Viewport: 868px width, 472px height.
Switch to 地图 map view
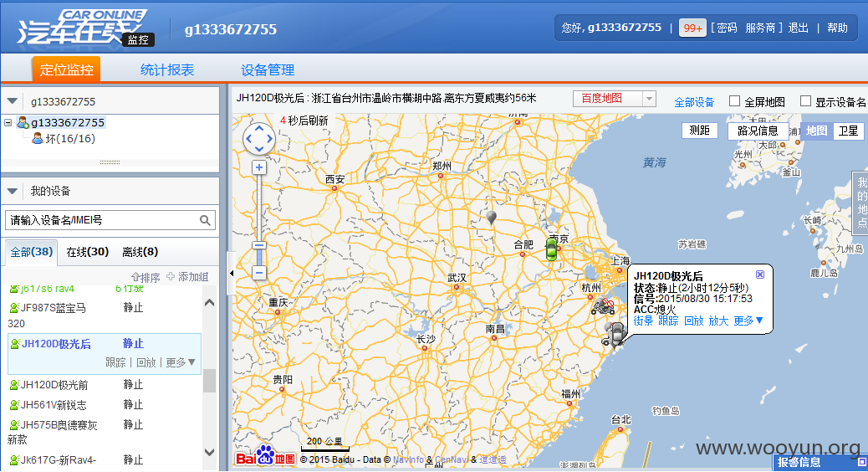[x=816, y=131]
